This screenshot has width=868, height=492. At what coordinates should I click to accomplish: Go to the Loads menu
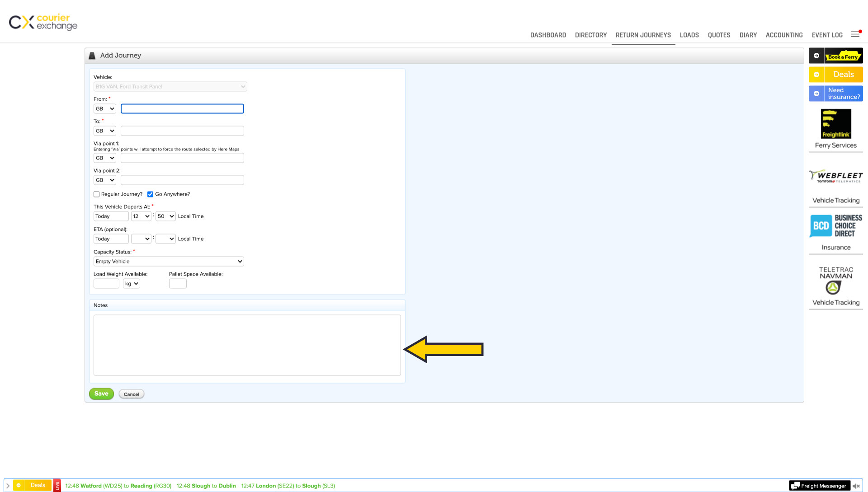point(689,35)
